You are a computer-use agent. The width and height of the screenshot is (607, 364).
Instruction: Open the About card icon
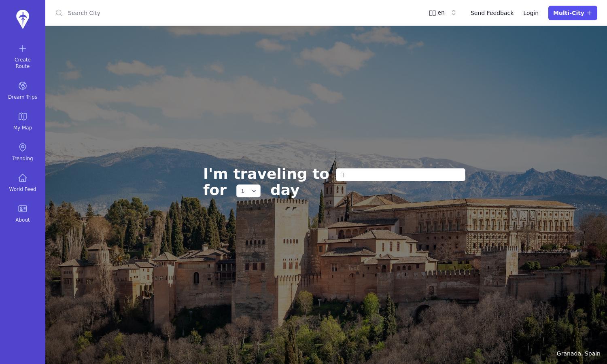click(23, 209)
